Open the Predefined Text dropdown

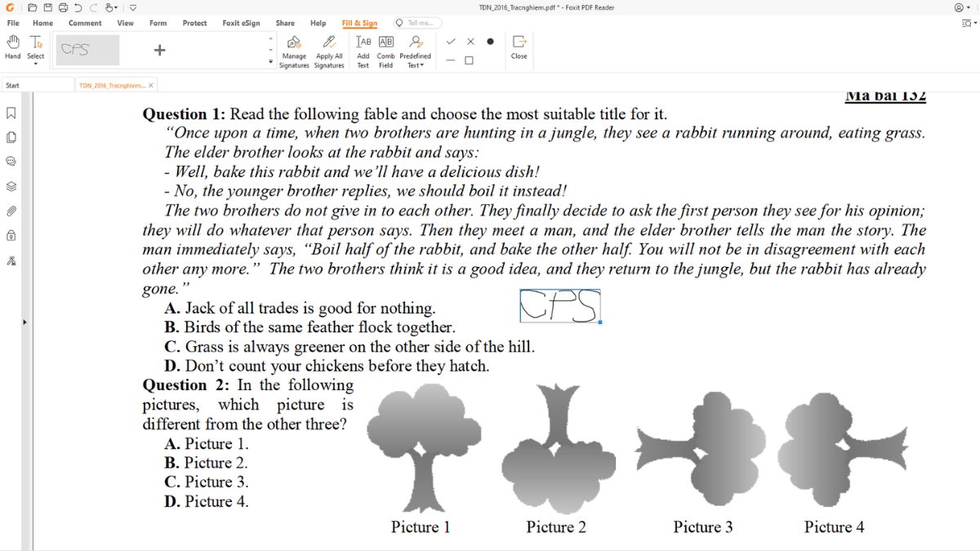[x=415, y=51]
